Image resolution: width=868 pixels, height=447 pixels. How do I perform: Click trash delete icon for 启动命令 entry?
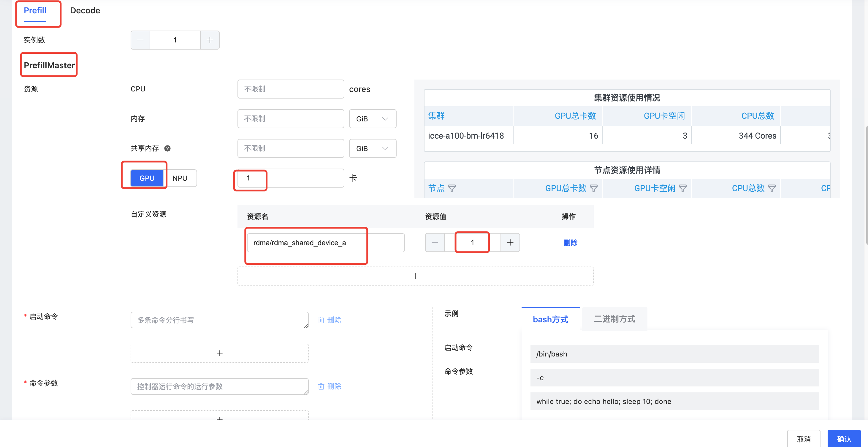[321, 320]
